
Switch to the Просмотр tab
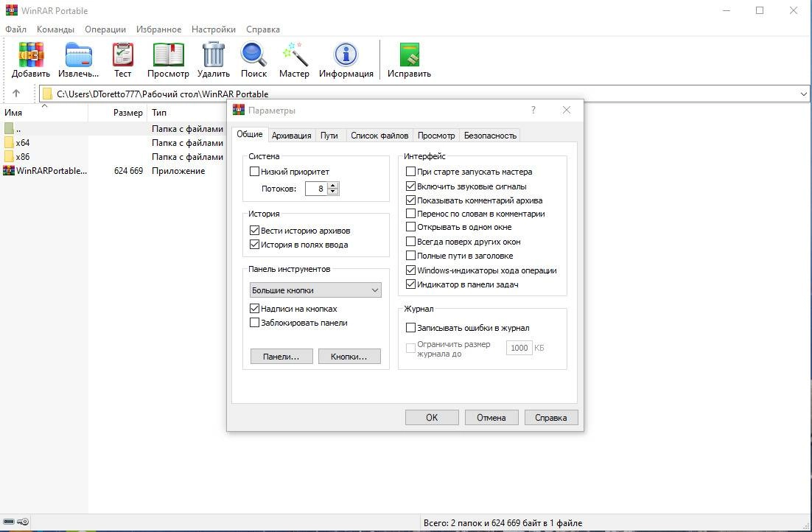pyautogui.click(x=436, y=135)
